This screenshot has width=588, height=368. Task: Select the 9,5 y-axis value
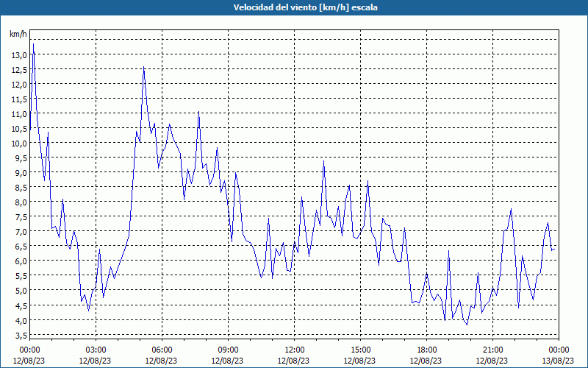21,158
